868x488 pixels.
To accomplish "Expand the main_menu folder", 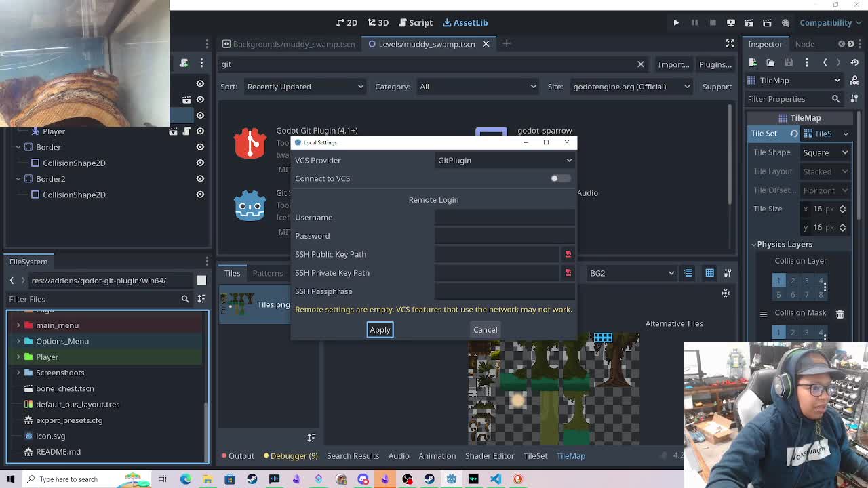I will click(18, 325).
